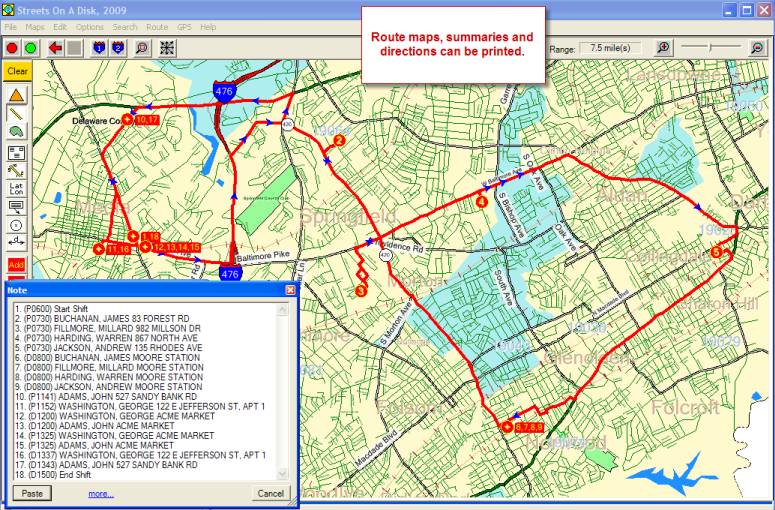Open the GPS menu

(184, 27)
